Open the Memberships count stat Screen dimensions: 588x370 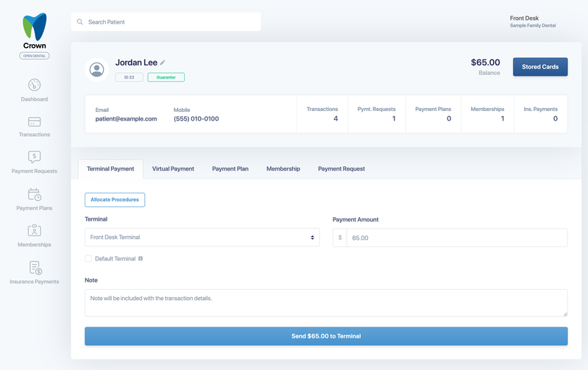(487, 114)
